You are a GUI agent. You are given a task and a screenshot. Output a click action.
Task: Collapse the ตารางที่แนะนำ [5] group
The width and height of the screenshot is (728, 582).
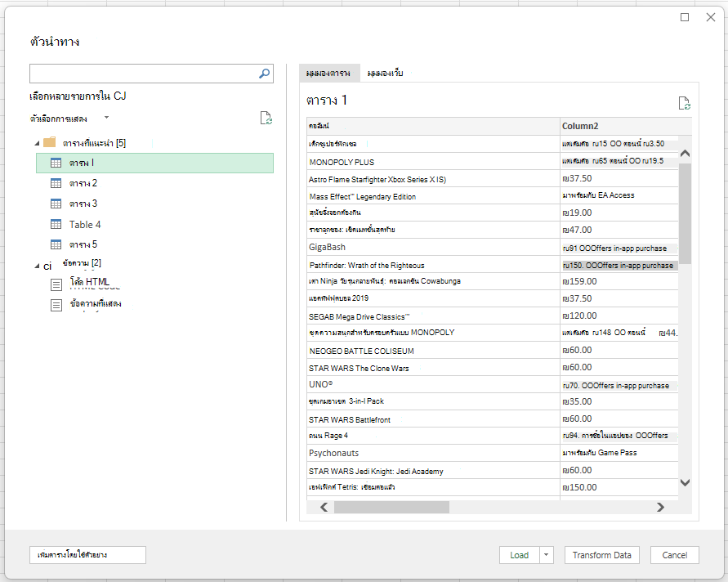[37, 144]
